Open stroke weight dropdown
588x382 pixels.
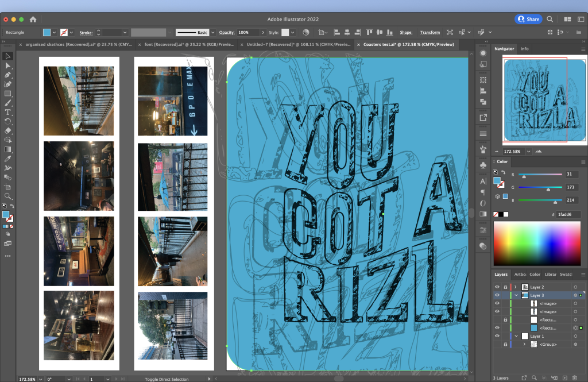pos(125,33)
